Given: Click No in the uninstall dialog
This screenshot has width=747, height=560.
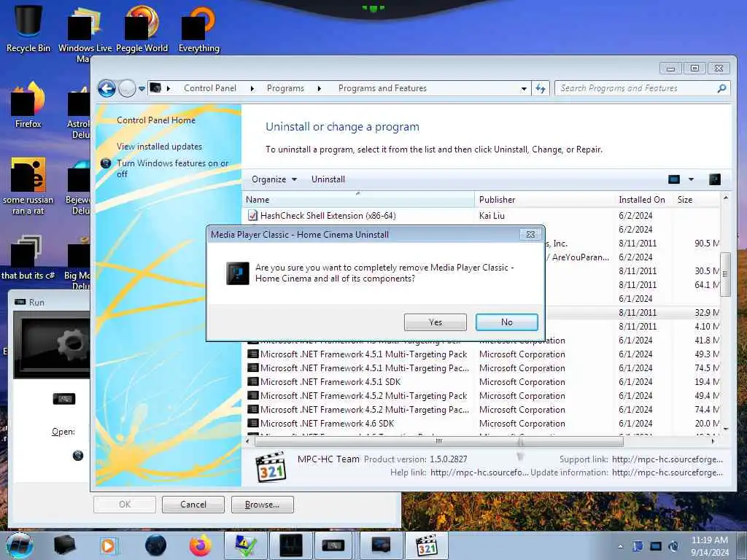Looking at the screenshot, I should [x=507, y=322].
